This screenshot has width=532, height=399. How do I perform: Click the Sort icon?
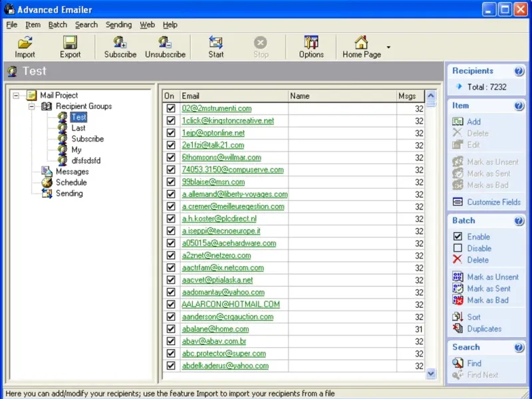coord(458,317)
